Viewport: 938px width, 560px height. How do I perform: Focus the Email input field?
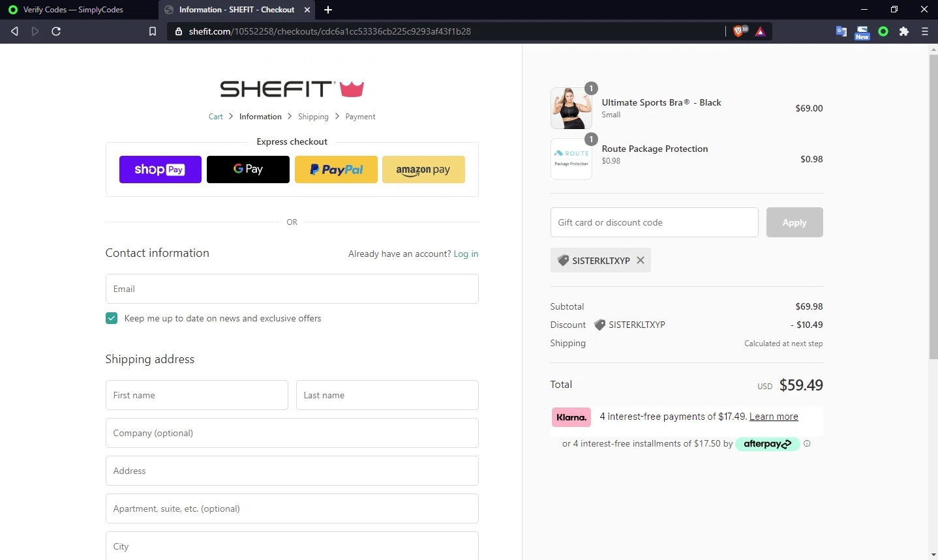292,289
